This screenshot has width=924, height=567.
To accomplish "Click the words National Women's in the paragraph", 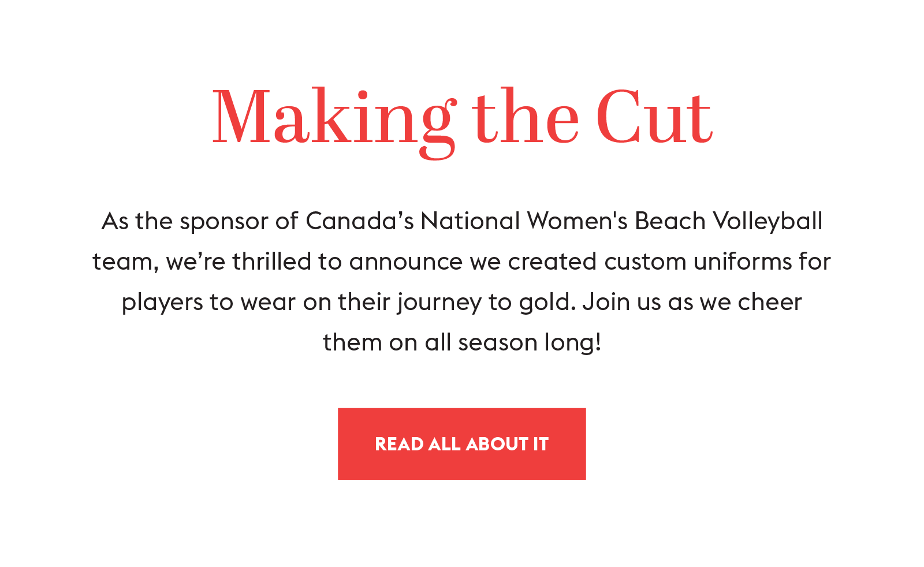I will (524, 221).
